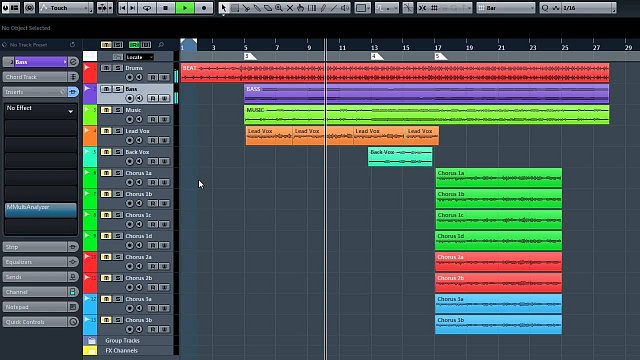Solo the Lead Vox track

click(x=118, y=131)
